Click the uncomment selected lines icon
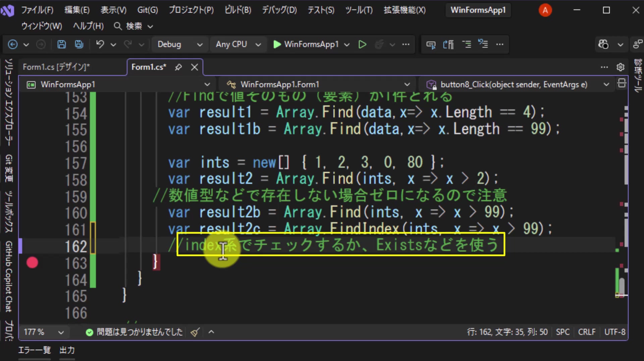 (x=483, y=44)
